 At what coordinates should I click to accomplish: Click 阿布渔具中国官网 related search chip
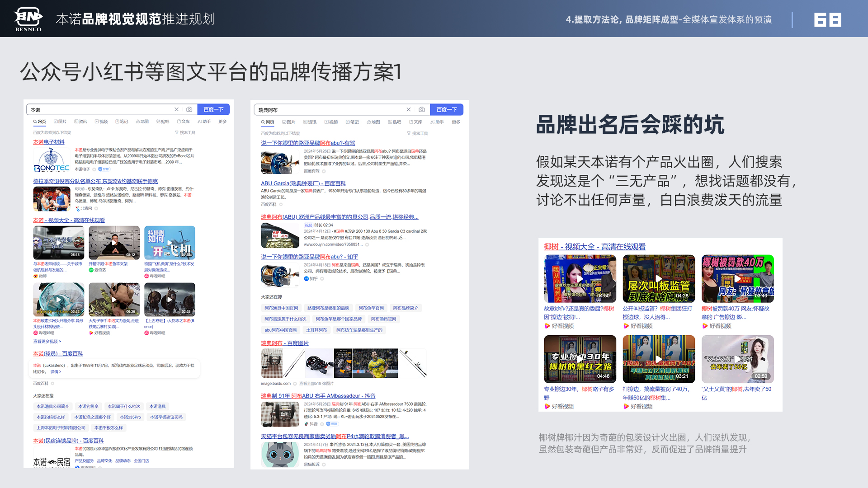click(x=281, y=308)
